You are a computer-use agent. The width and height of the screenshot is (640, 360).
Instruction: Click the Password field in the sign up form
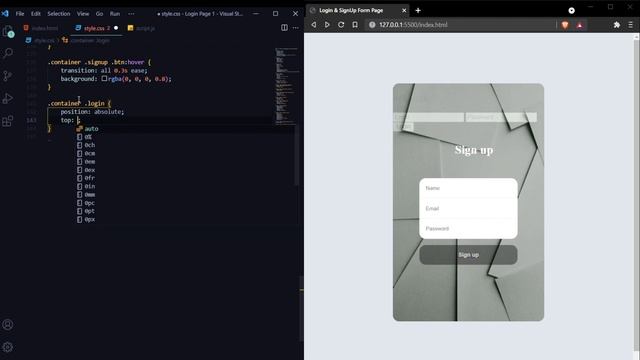[468, 229]
